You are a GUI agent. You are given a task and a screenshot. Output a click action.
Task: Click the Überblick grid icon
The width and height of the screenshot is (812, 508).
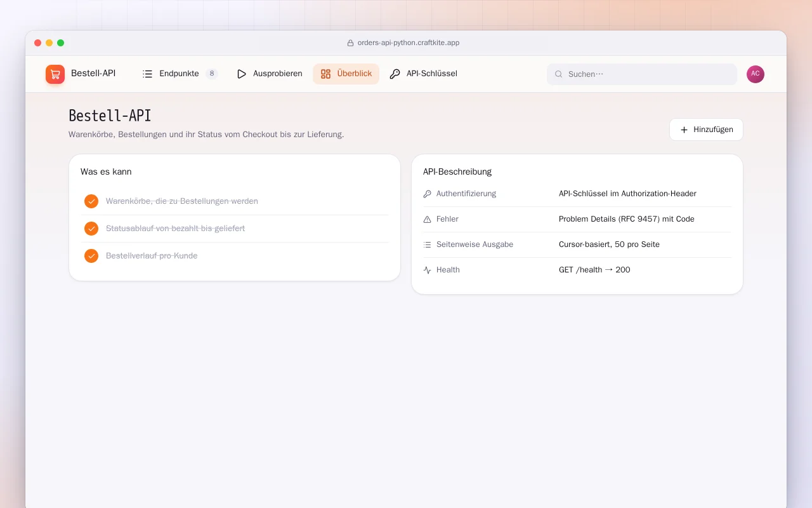pos(325,74)
